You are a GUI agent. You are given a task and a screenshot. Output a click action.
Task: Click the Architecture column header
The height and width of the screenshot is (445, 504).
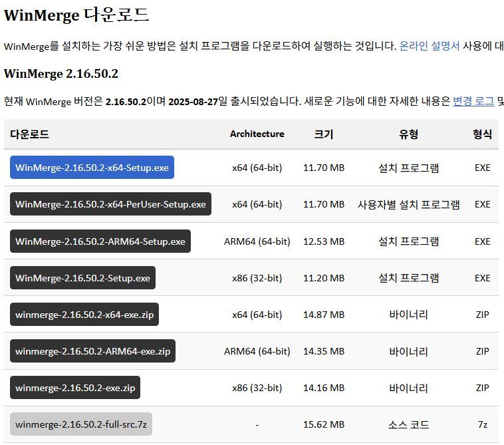click(x=257, y=134)
